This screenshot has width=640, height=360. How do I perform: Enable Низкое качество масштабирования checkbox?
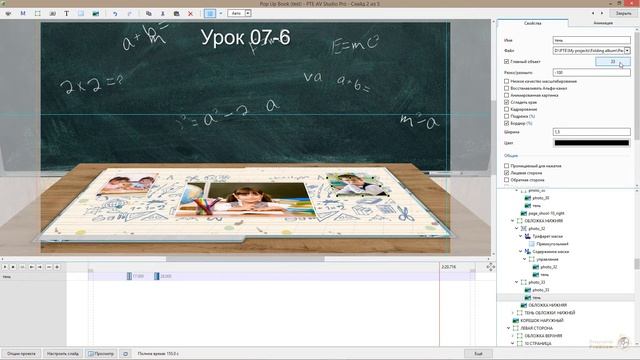(x=507, y=81)
